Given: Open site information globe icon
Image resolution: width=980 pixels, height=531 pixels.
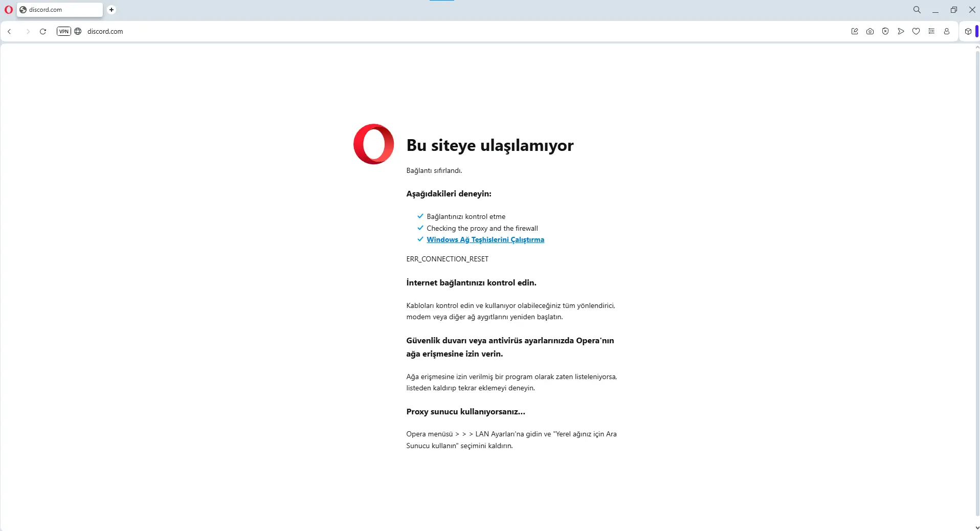Looking at the screenshot, I should tap(78, 31).
